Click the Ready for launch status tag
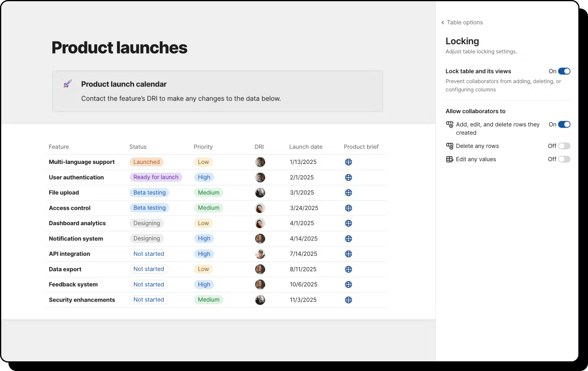The image size is (588, 371). [156, 177]
